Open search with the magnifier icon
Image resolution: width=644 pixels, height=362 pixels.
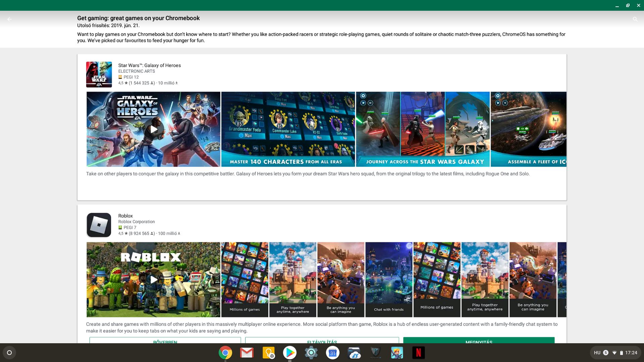[635, 19]
